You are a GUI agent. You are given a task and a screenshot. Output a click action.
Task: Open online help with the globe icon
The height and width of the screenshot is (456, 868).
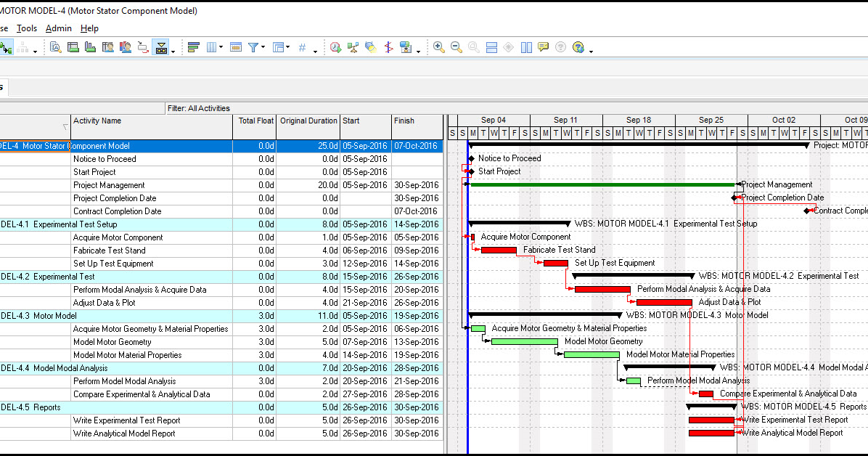pos(577,46)
